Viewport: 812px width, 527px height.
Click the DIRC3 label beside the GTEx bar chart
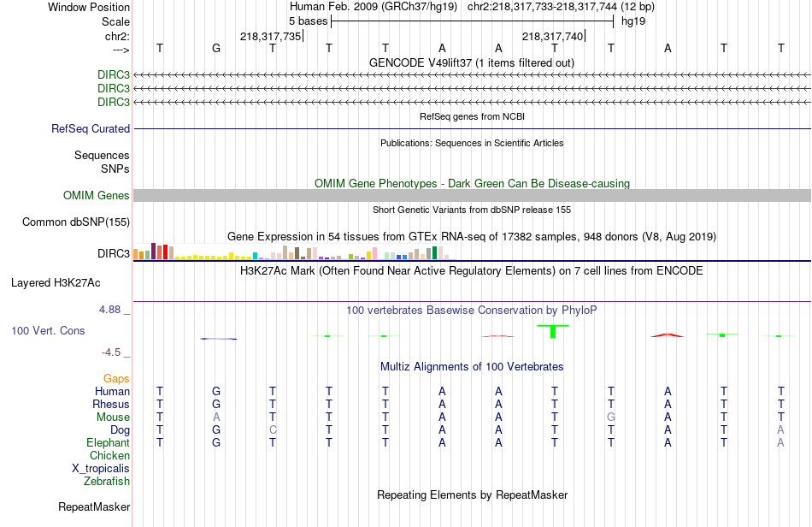114,253
